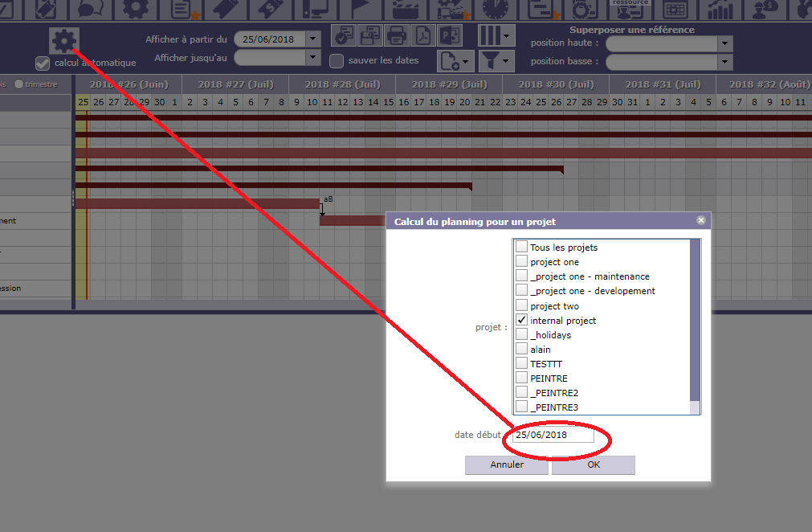Open the columns selection dropdown
Viewport: 812px width, 532px height.
click(x=496, y=36)
